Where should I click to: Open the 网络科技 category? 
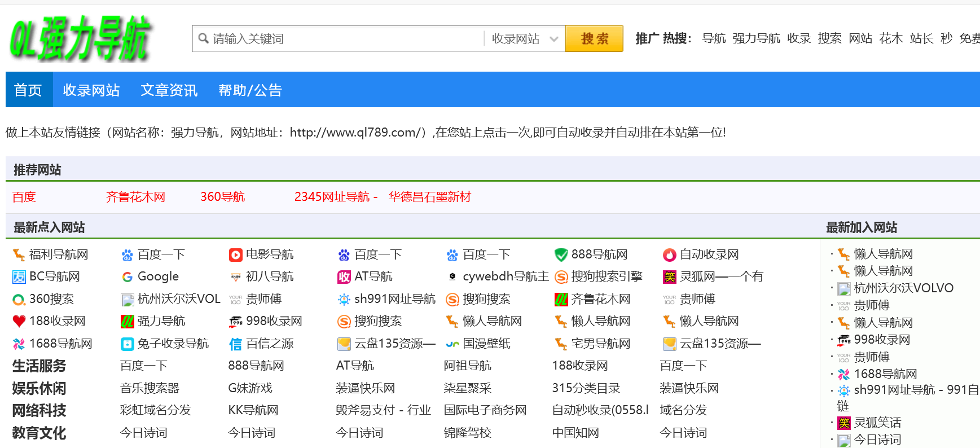coord(39,411)
